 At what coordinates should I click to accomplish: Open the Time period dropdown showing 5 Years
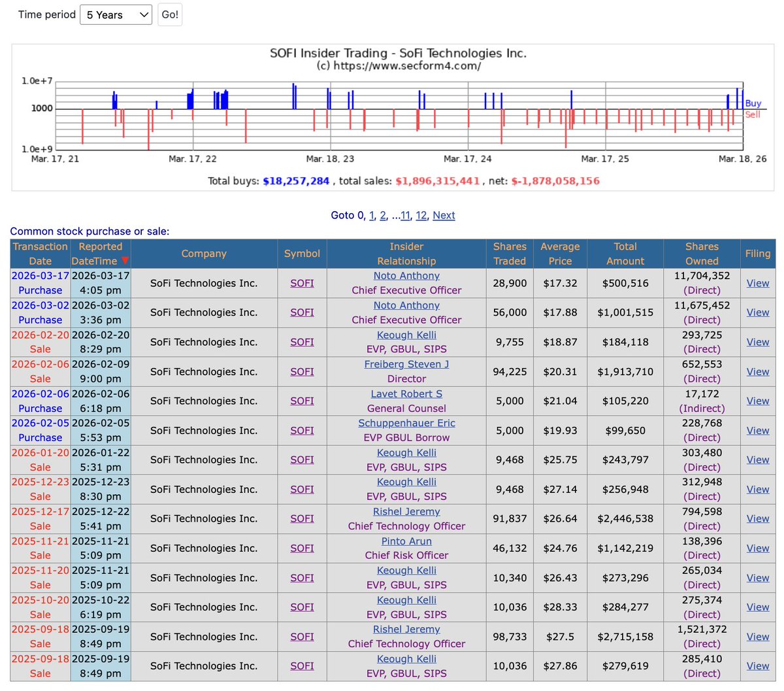pos(116,14)
